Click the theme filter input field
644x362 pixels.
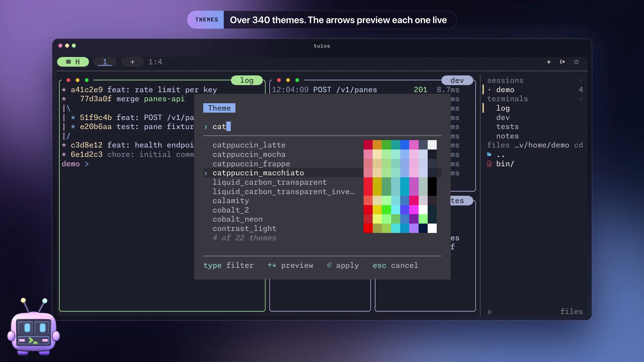coord(322,127)
